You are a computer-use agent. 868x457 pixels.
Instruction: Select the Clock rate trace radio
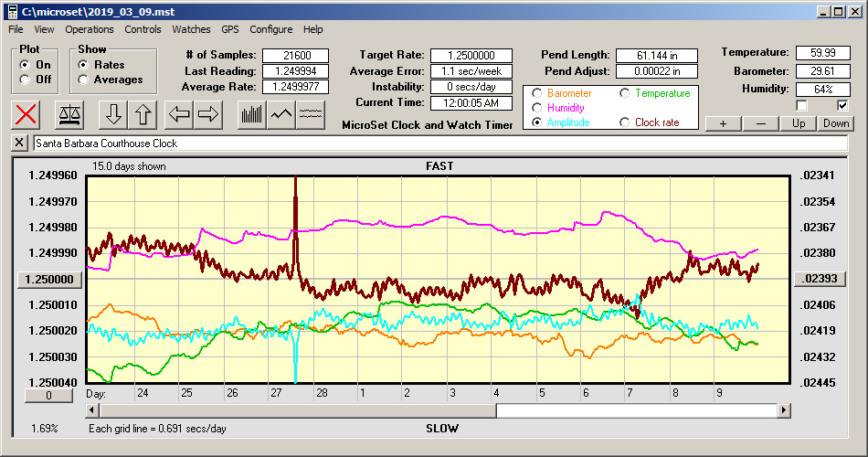tap(624, 122)
